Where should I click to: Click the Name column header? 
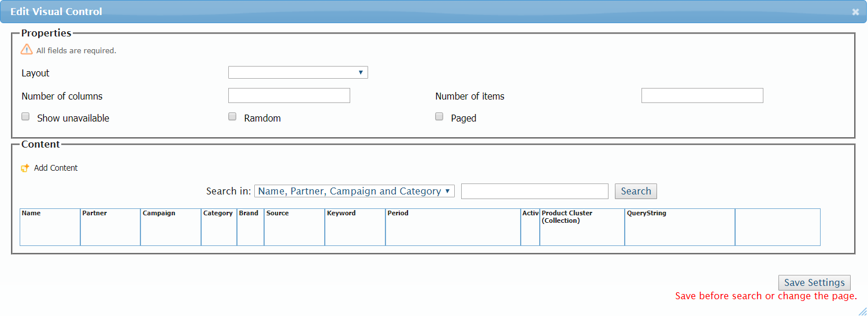click(x=31, y=213)
